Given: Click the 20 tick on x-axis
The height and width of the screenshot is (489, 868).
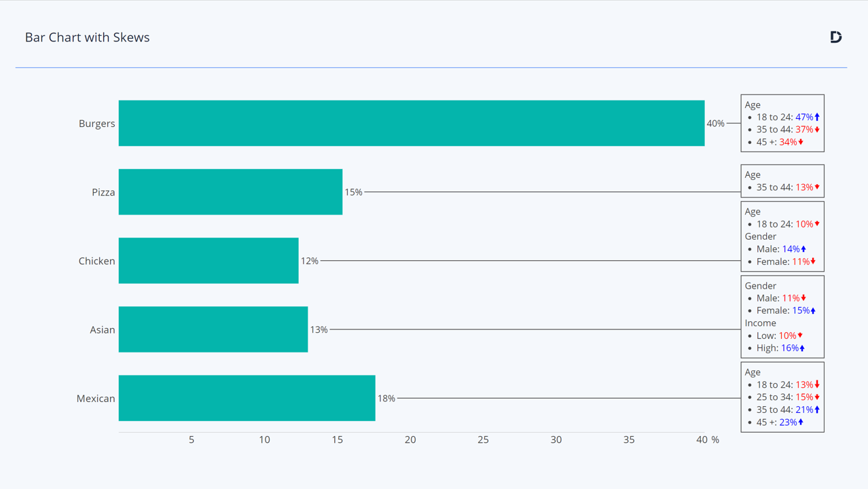Looking at the screenshot, I should coord(410,440).
